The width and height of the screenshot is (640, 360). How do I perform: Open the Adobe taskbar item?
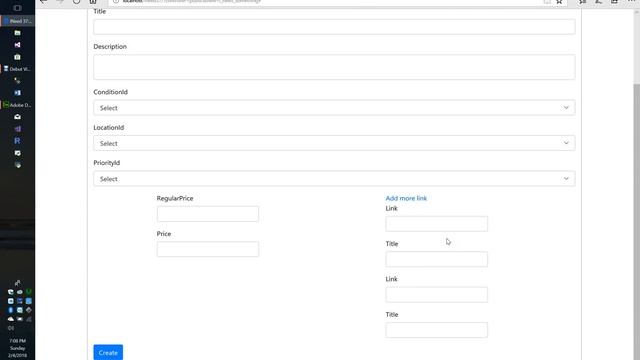click(17, 105)
